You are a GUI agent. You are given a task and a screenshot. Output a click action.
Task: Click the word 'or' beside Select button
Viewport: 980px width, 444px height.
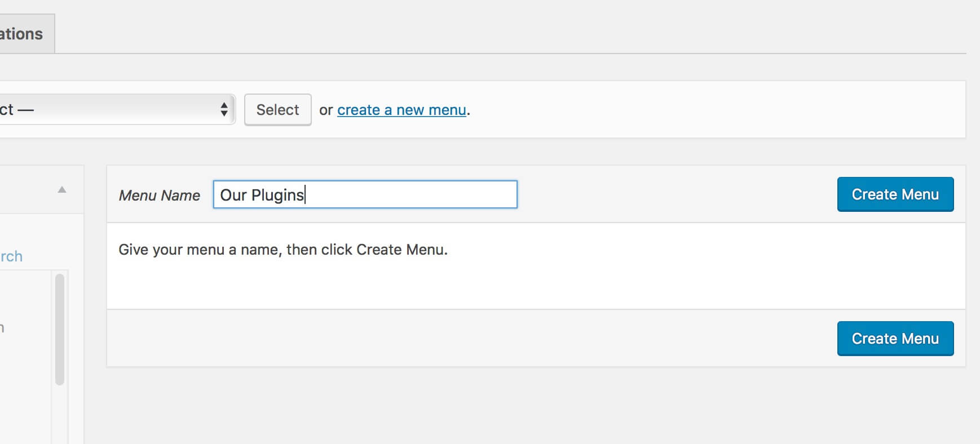(326, 110)
